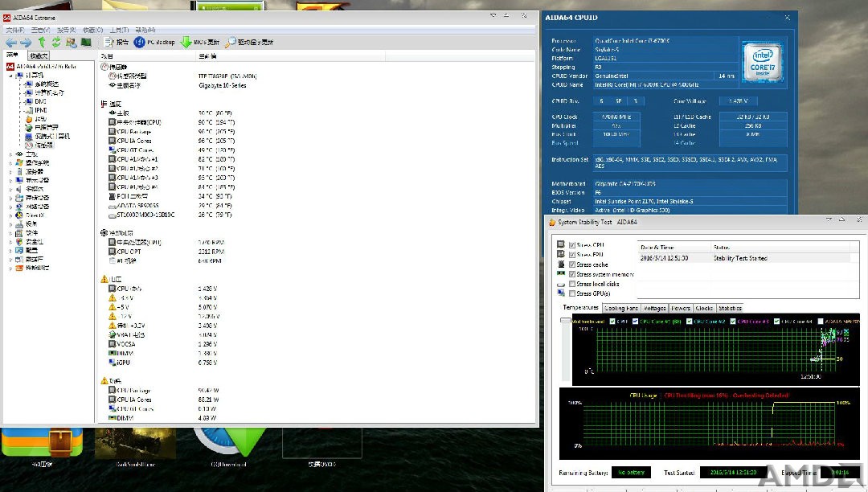Select the CPU OPT fan row

pyautogui.click(x=166, y=252)
